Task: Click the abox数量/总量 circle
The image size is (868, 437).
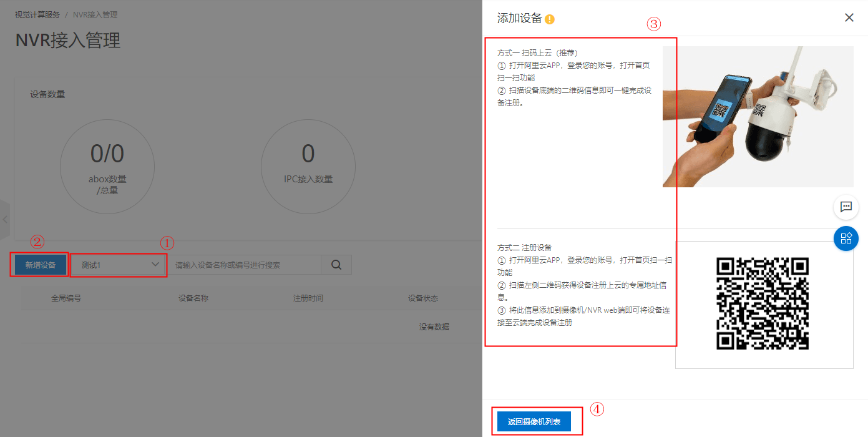Action: point(107,167)
